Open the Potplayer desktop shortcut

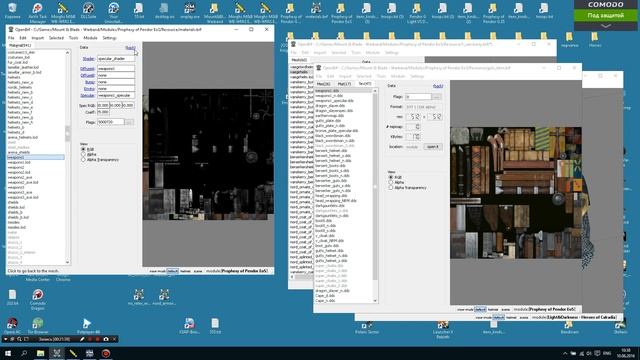click(88, 326)
